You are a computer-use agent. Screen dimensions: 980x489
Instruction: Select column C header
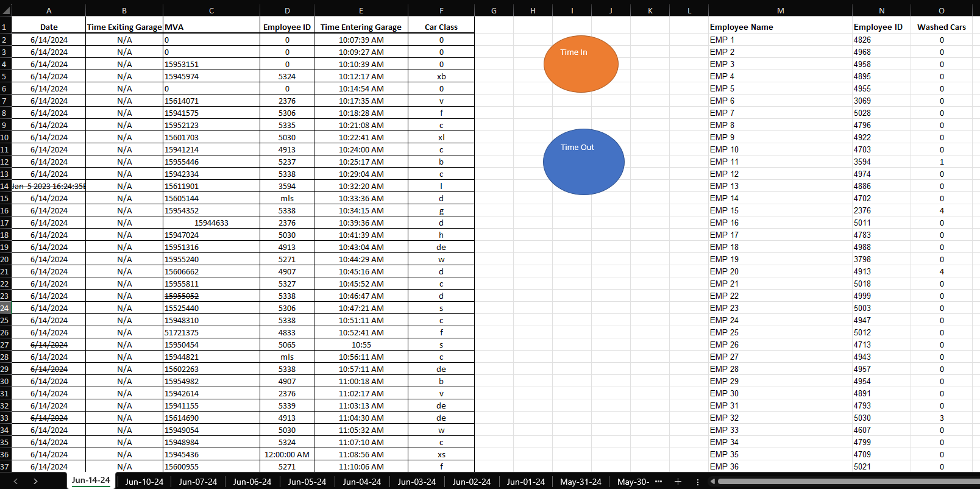211,11
